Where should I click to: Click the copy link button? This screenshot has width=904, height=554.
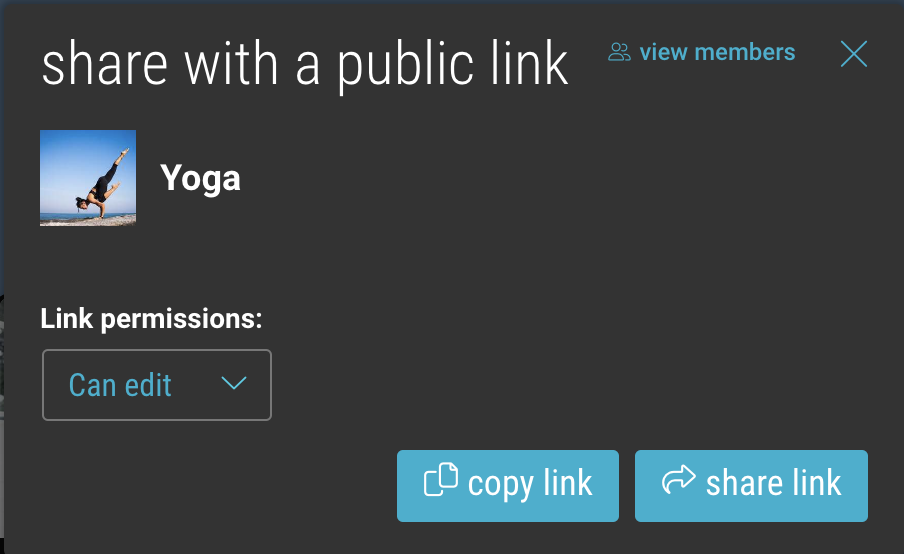pyautogui.click(x=508, y=486)
